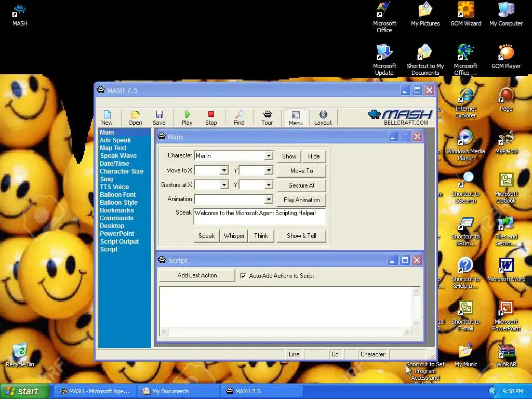
Task: Open Microsoft Update desktop icon
Action: (384, 60)
